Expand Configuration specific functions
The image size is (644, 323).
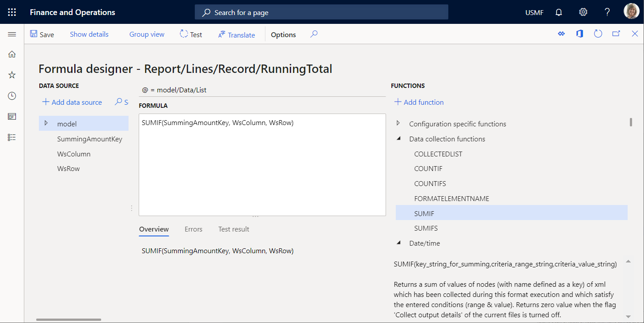pyautogui.click(x=398, y=124)
